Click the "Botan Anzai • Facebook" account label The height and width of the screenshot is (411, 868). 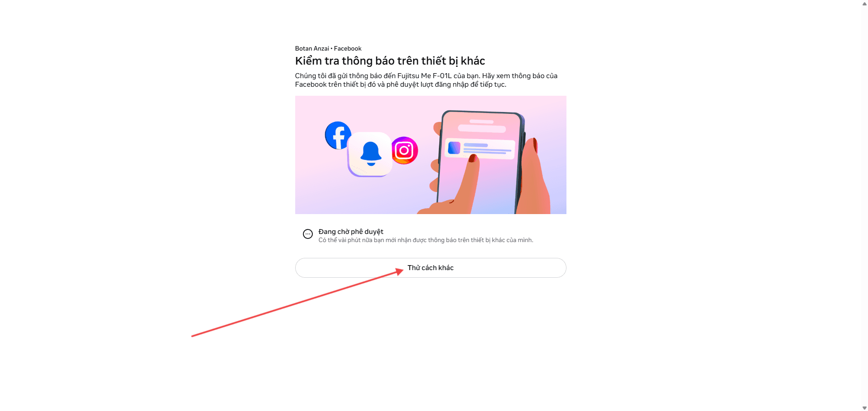point(328,48)
